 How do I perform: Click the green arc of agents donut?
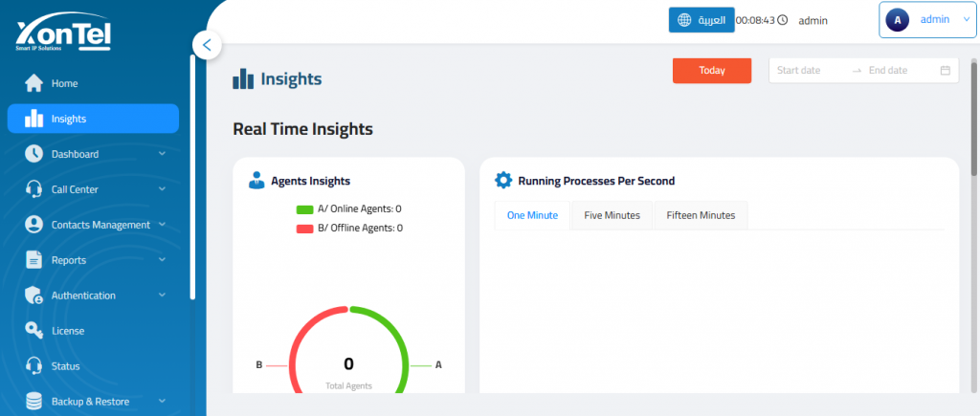[x=401, y=339]
